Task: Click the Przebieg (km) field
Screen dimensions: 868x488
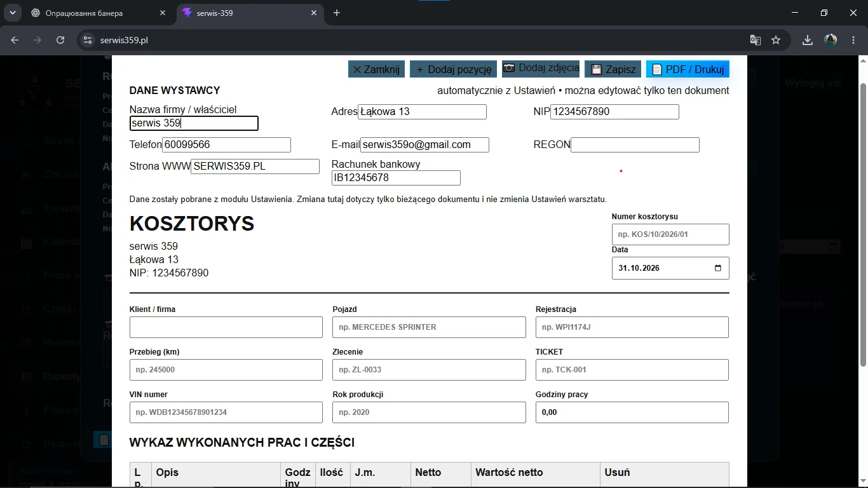Action: (x=226, y=370)
